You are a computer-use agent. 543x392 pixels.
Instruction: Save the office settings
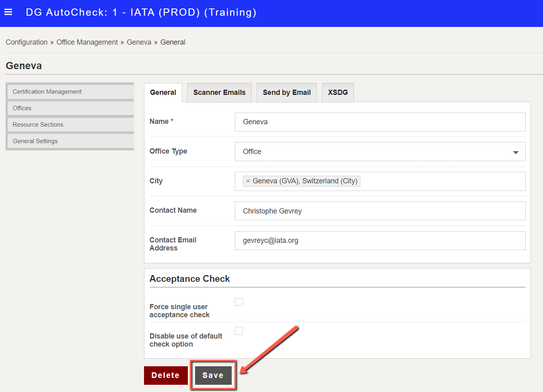pos(213,375)
